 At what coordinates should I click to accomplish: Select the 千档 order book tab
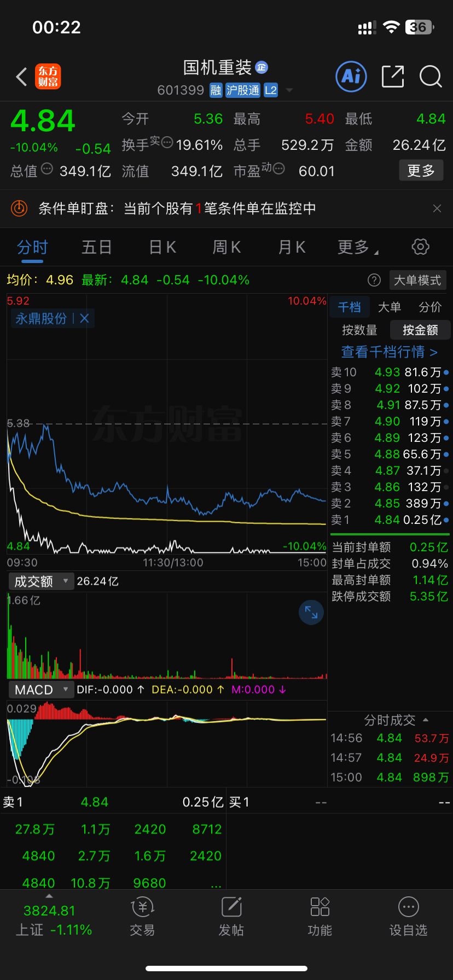click(349, 307)
